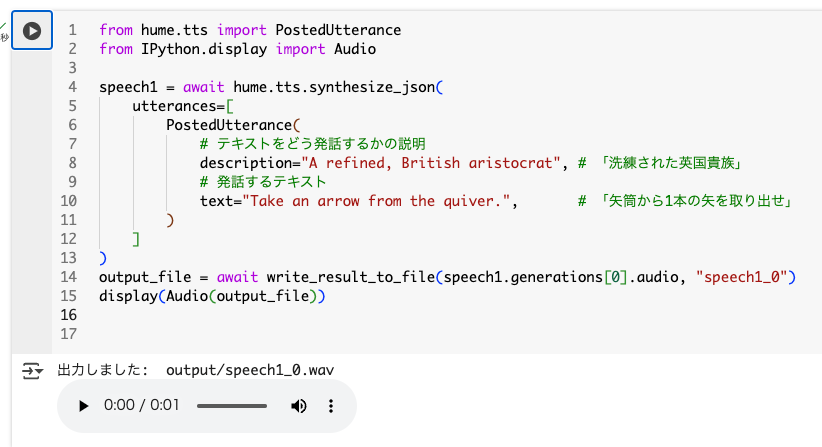
Task: Click the 0:00 / 0:01 time display
Action: pos(141,405)
